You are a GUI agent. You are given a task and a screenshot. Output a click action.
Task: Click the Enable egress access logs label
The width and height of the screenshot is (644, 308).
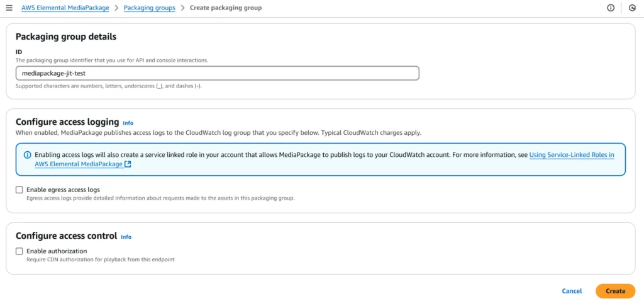coord(64,190)
